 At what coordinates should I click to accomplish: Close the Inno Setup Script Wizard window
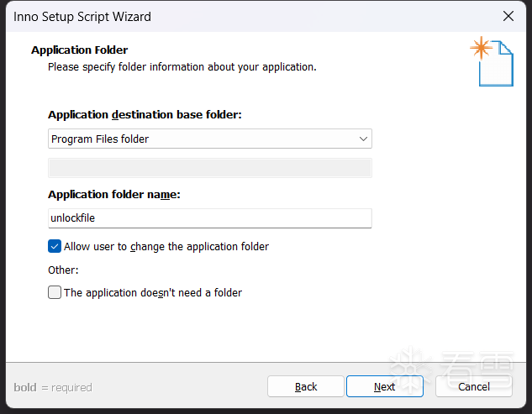pos(508,16)
